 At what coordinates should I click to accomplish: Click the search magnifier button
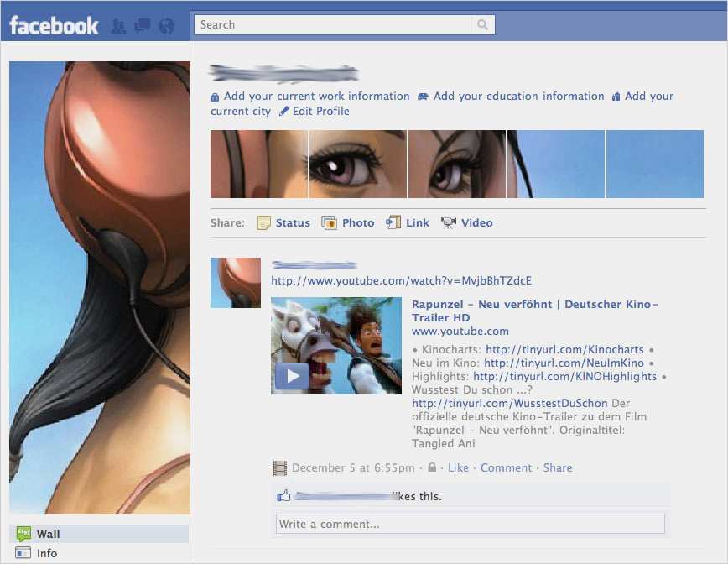483,24
